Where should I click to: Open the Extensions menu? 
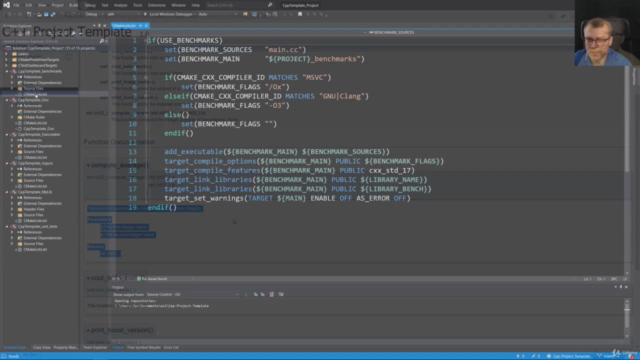pos(157,5)
